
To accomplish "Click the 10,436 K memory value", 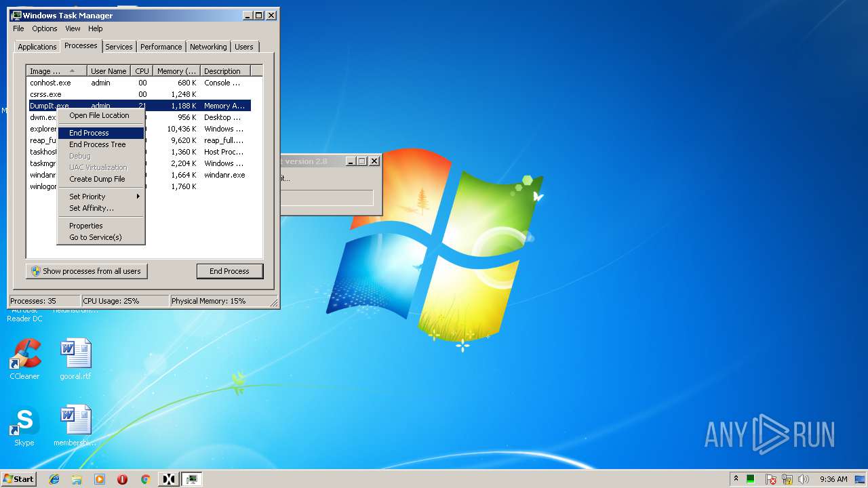I will pyautogui.click(x=181, y=129).
